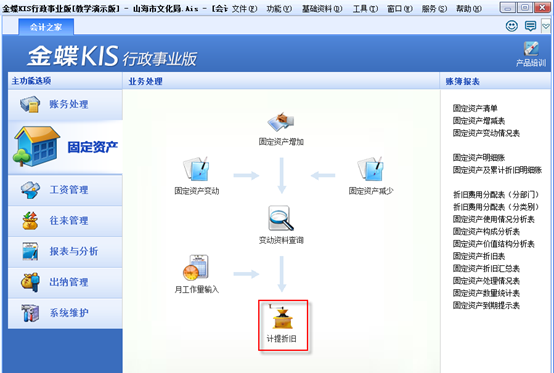This screenshot has width=554, height=373.
Task: Expand the dropdown arrow beside chat icon
Action: pyautogui.click(x=546, y=26)
